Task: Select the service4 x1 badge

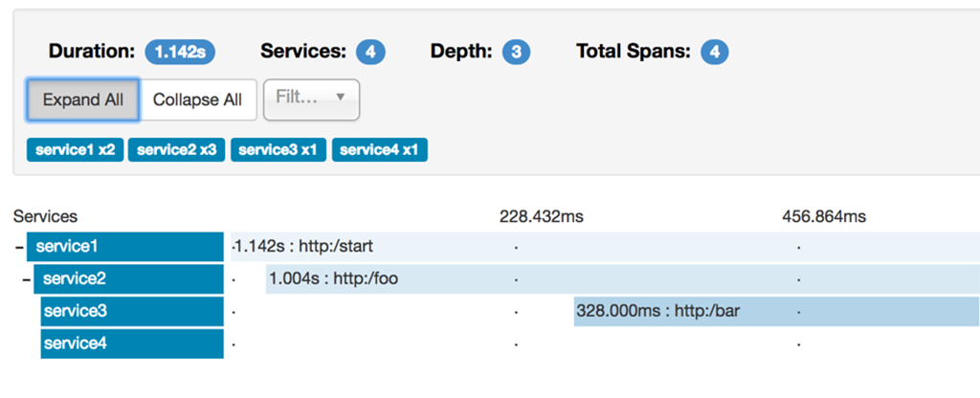Action: point(379,150)
